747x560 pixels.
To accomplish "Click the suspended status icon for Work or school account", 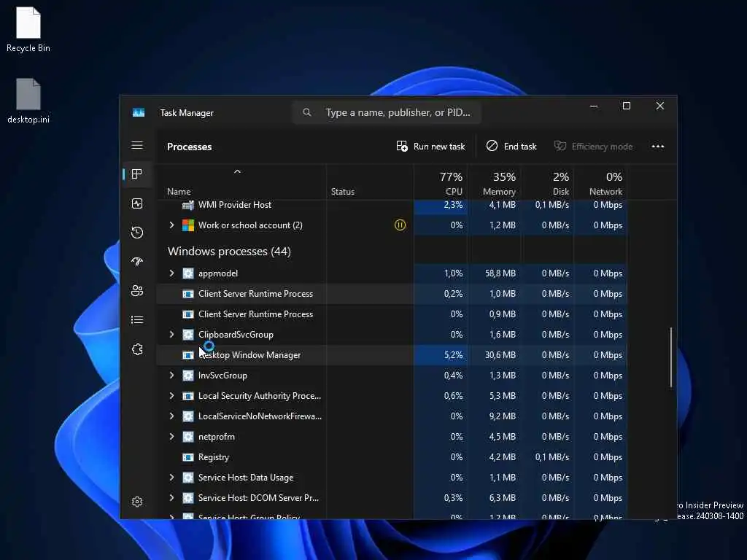I will pyautogui.click(x=400, y=225).
